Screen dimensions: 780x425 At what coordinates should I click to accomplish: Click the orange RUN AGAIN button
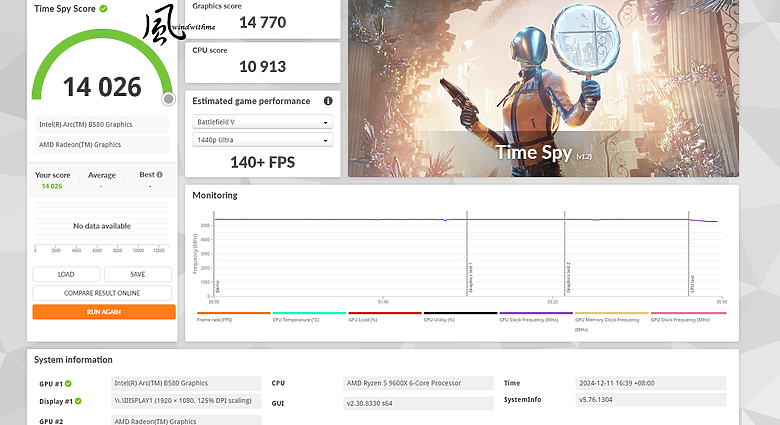point(104,312)
